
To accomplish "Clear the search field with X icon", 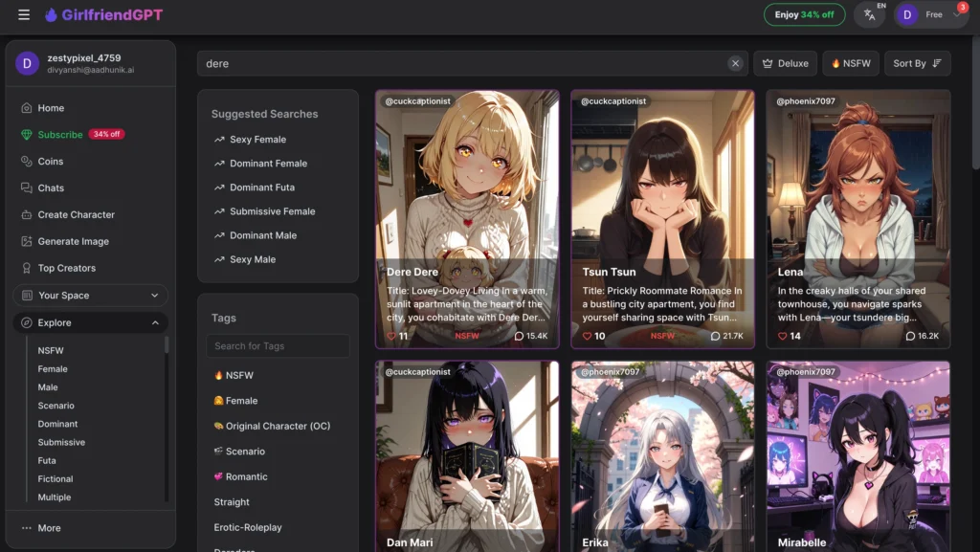I will (x=735, y=63).
